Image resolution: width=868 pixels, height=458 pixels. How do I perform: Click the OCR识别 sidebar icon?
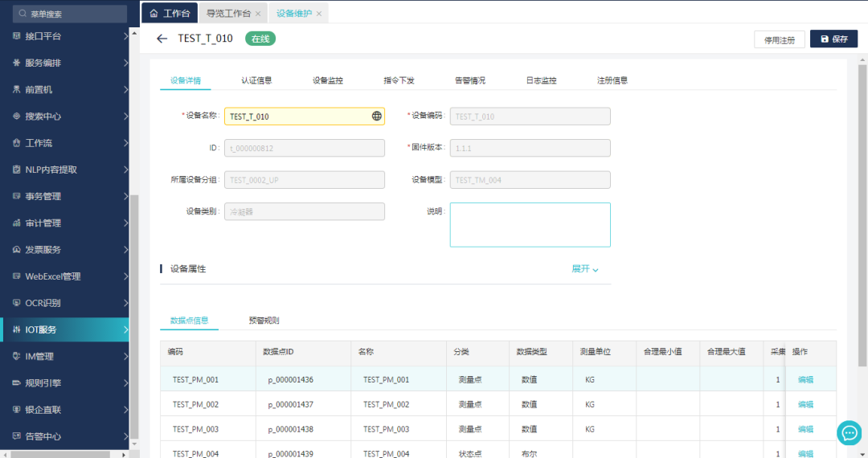click(16, 303)
